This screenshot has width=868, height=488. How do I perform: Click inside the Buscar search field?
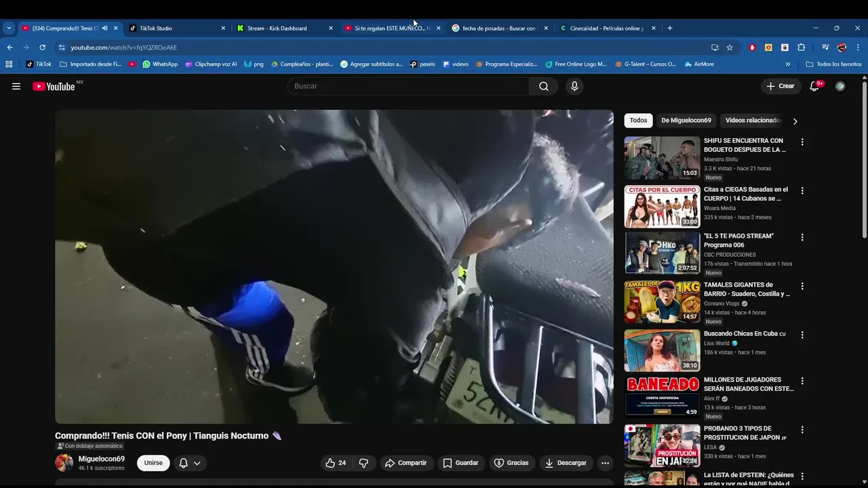[x=408, y=86]
